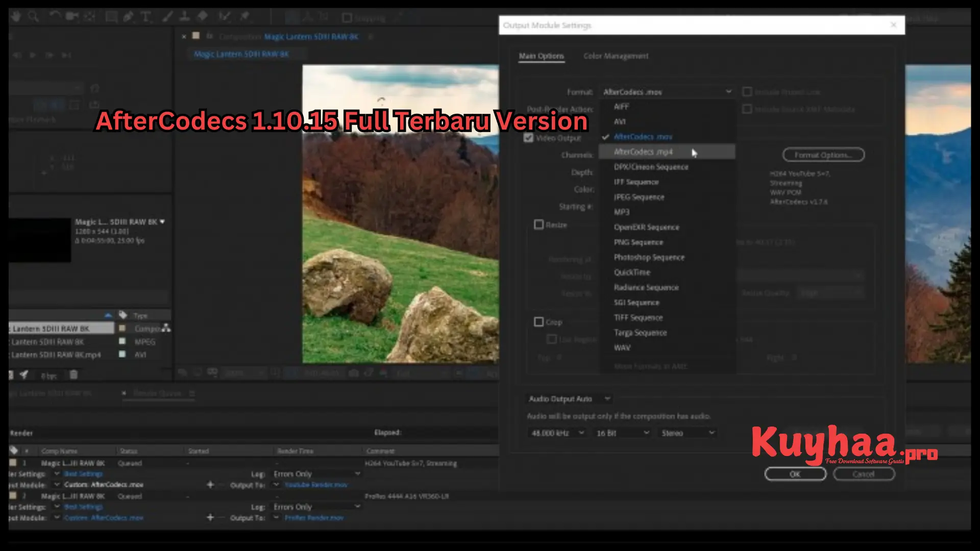Select AfterCodecs .mp4 format option

(x=643, y=152)
